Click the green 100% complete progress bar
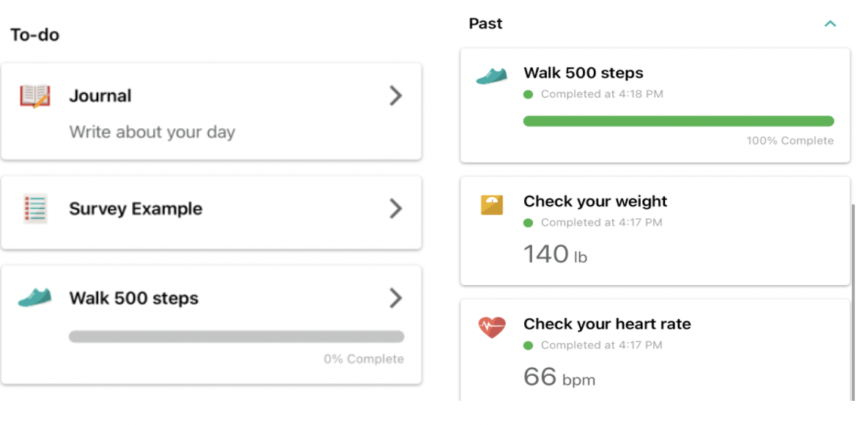Screen dimensions: 868x425 click(679, 121)
